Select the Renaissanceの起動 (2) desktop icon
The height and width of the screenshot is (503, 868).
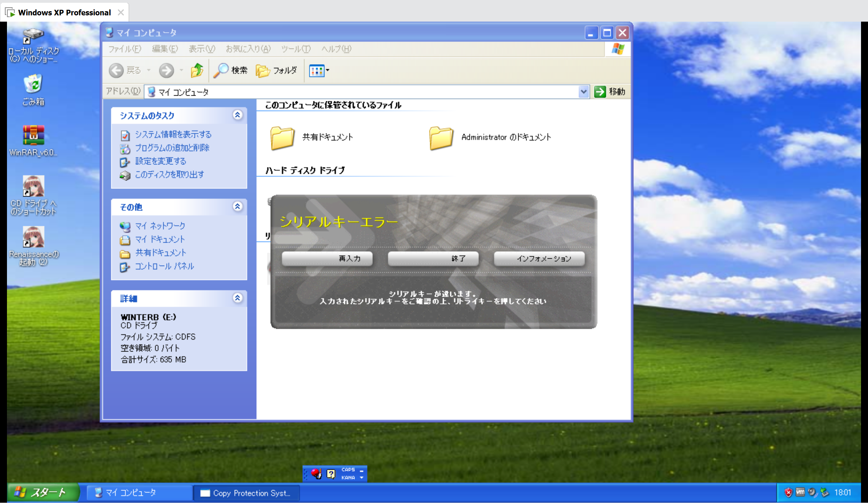pyautogui.click(x=33, y=246)
